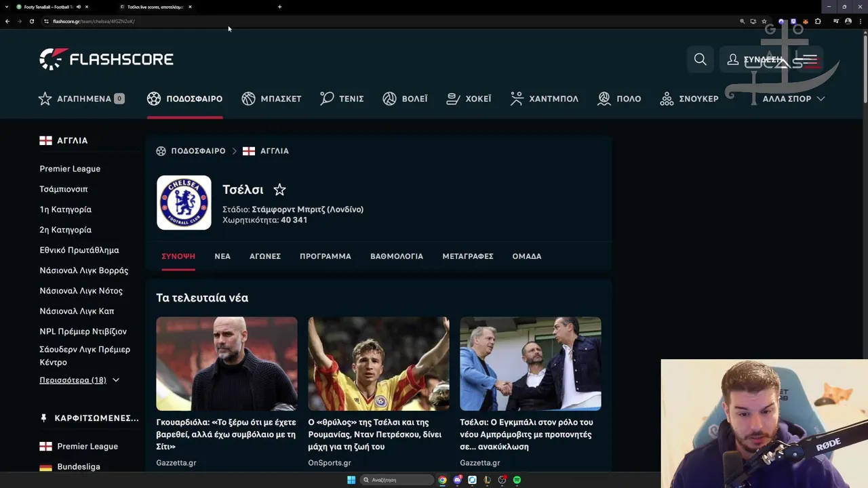Click browser back arrow

7,21
